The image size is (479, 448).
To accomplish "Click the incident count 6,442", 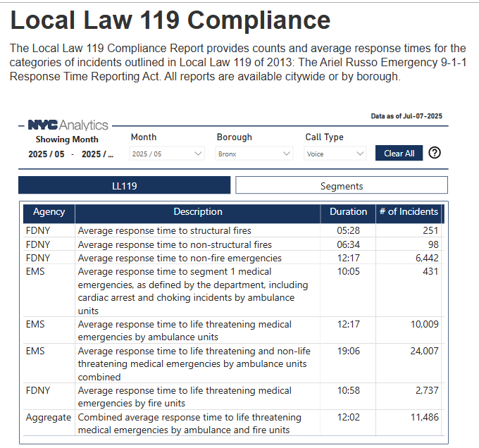I will [427, 258].
